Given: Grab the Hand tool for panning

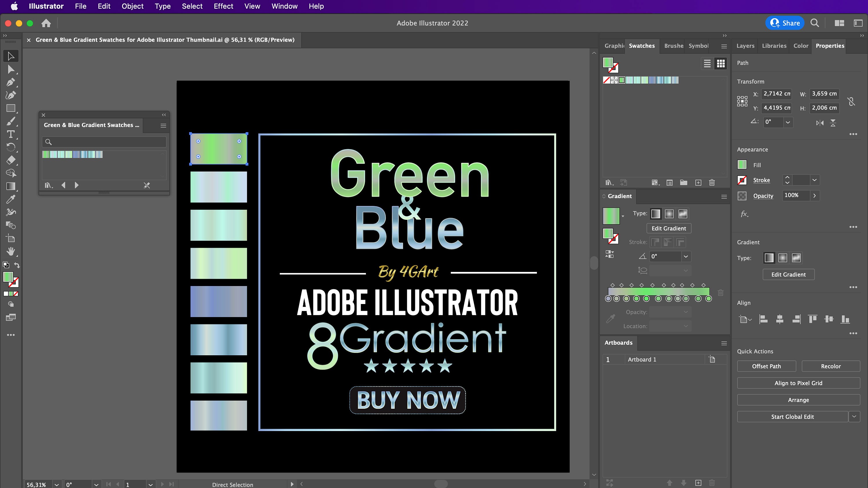Looking at the screenshot, I should (11, 252).
